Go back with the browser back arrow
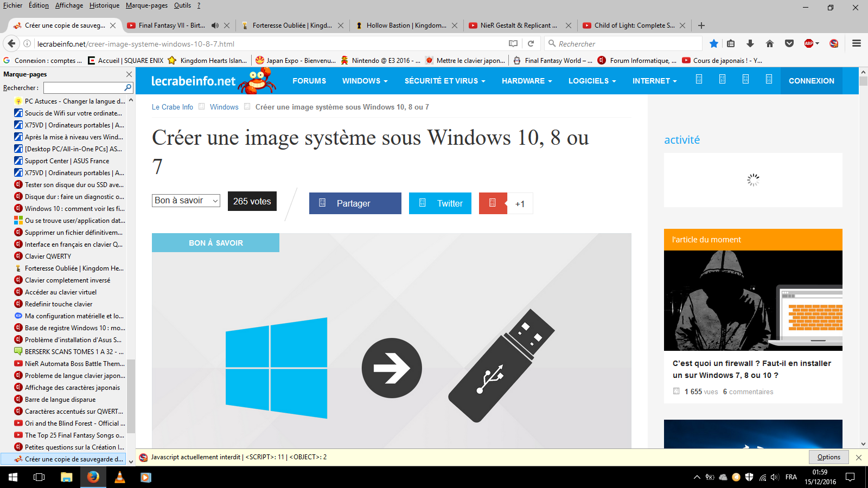This screenshot has width=868, height=488. pos(11,43)
